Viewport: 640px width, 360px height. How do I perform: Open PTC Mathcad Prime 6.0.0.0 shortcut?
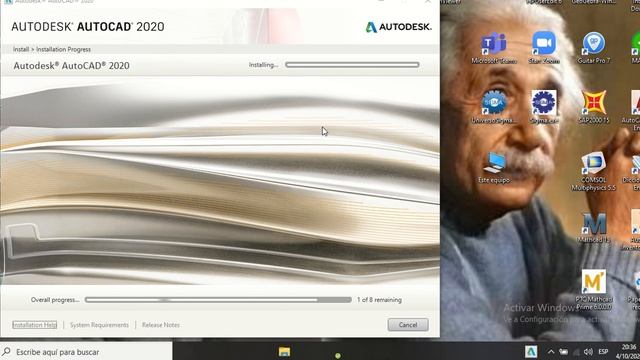tap(594, 290)
